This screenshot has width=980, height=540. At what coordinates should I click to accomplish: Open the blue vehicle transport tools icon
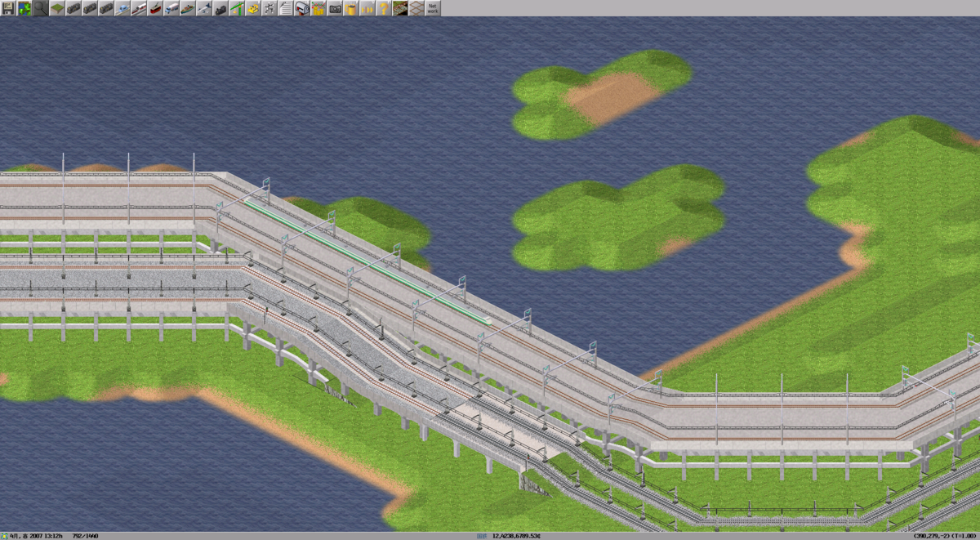(x=122, y=8)
